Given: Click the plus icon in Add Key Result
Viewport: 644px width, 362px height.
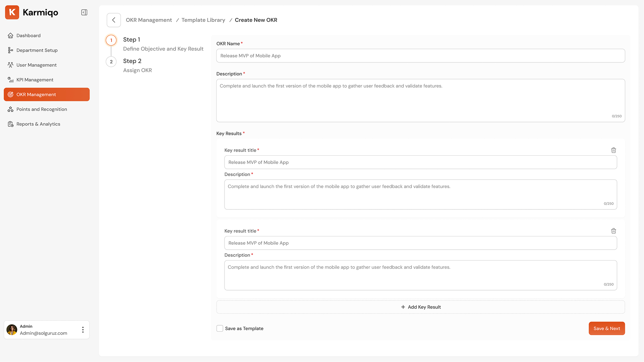Looking at the screenshot, I should pos(403,307).
